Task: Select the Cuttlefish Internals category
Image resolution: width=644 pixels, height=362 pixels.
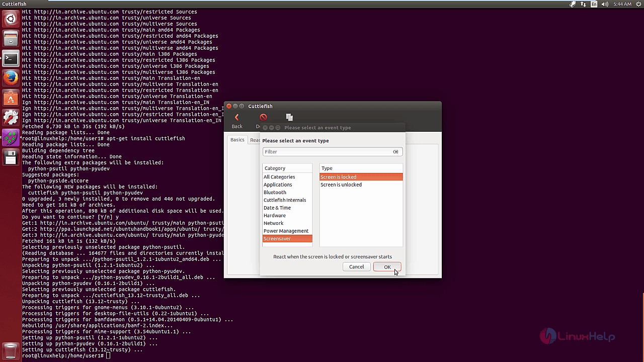Action: coord(287,200)
